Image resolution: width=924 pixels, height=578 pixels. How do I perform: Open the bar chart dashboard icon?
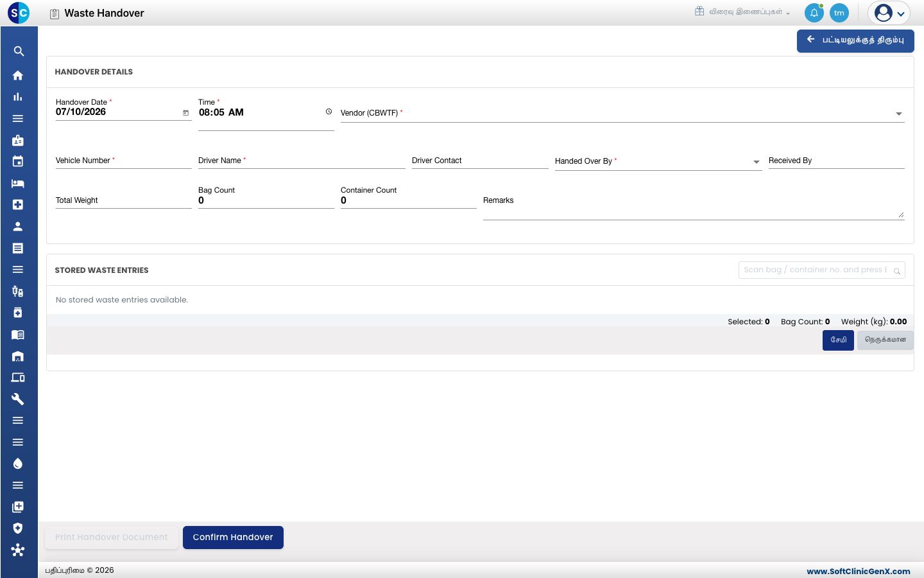point(18,97)
